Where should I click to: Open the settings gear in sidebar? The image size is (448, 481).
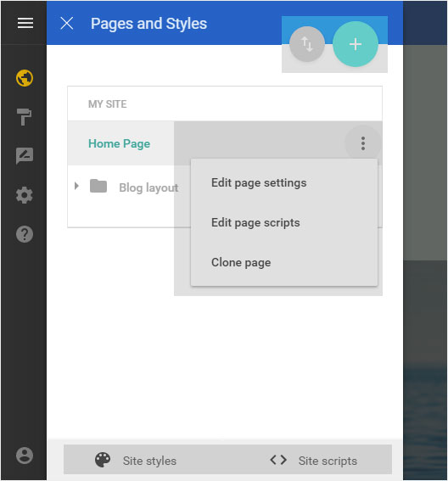25,195
